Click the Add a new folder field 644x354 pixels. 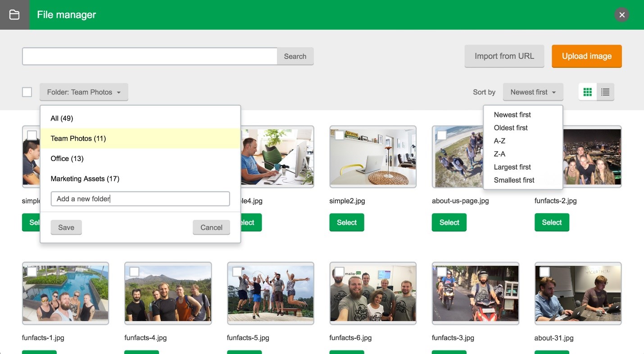[141, 199]
